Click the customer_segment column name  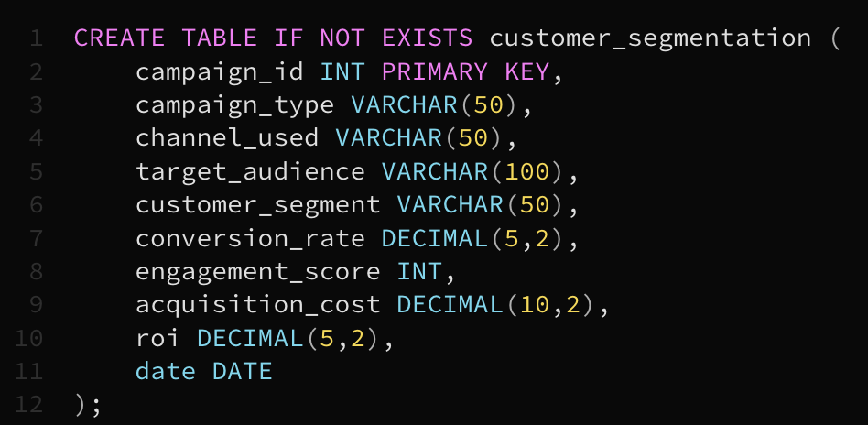click(257, 205)
